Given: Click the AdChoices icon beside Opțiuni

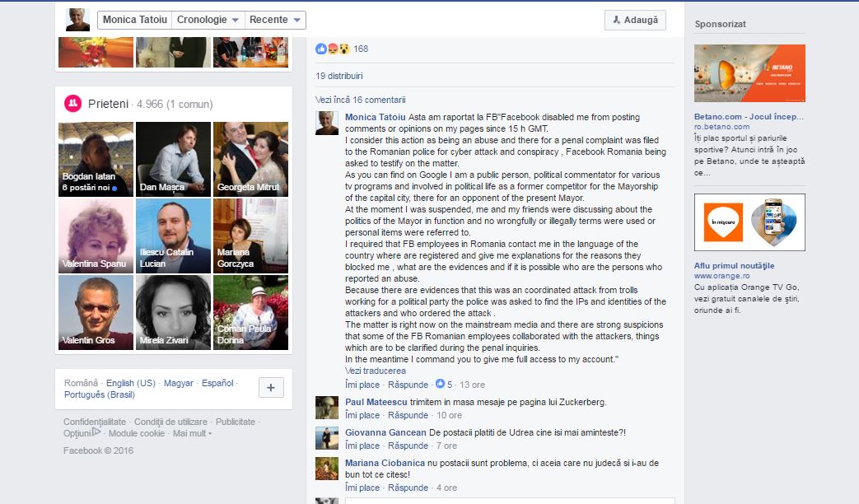Looking at the screenshot, I should (x=96, y=432).
